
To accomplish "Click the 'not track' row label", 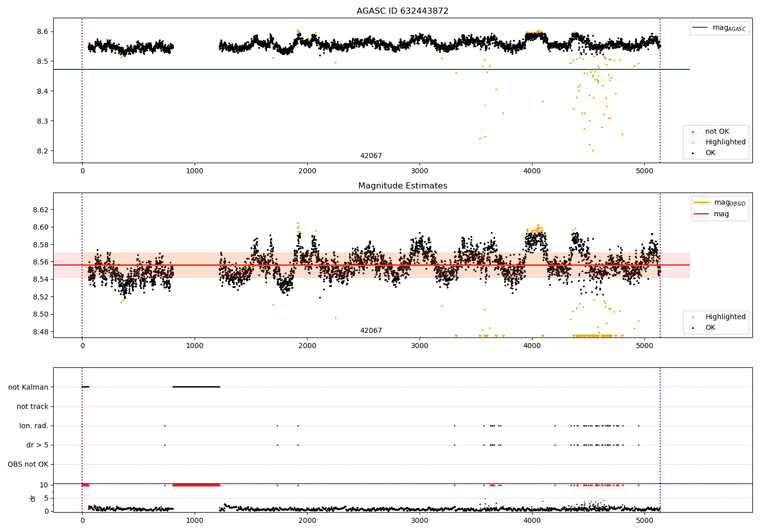I will [32, 406].
